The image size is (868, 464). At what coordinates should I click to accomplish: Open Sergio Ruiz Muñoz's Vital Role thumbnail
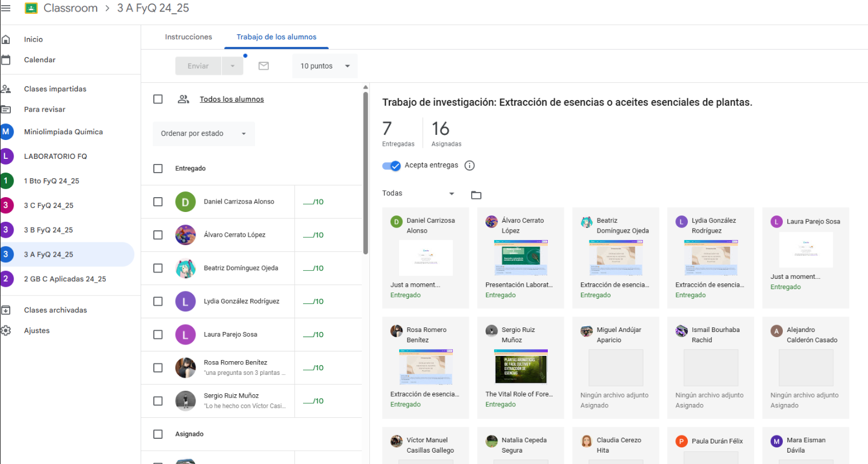[x=520, y=367]
